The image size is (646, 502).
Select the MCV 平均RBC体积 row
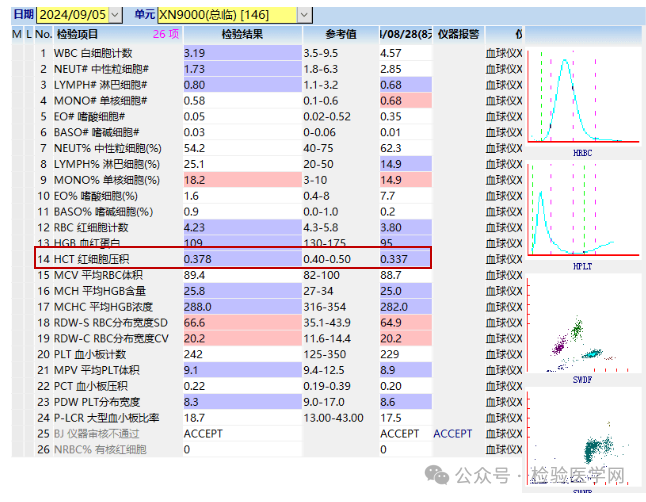click(x=268, y=275)
